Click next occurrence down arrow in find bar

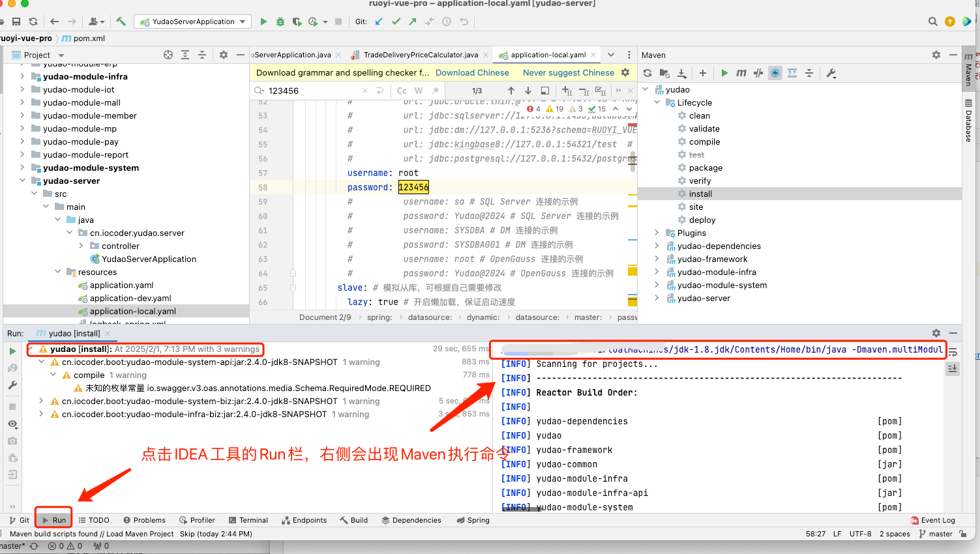point(527,91)
